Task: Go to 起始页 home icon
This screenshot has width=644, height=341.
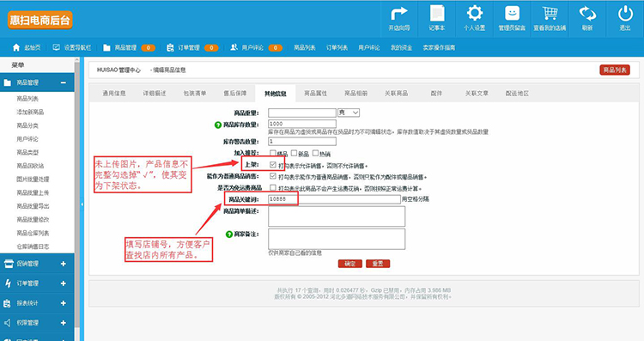Action: (16, 47)
